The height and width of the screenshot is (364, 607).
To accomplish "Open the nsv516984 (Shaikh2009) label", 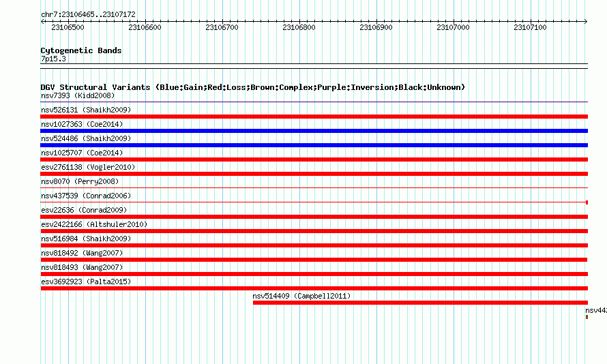I will click(86, 239).
